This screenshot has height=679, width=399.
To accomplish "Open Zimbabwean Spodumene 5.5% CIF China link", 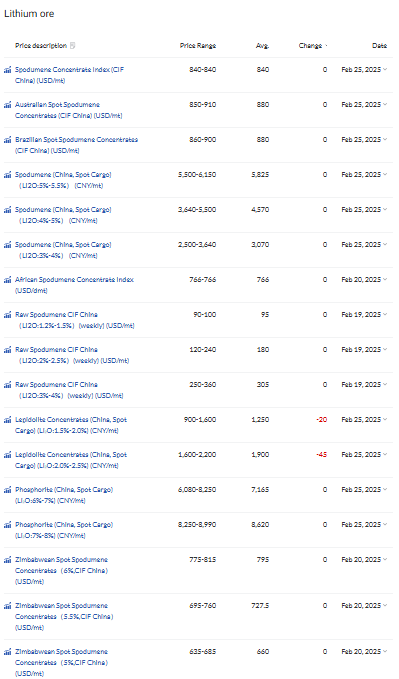I will point(64,616).
